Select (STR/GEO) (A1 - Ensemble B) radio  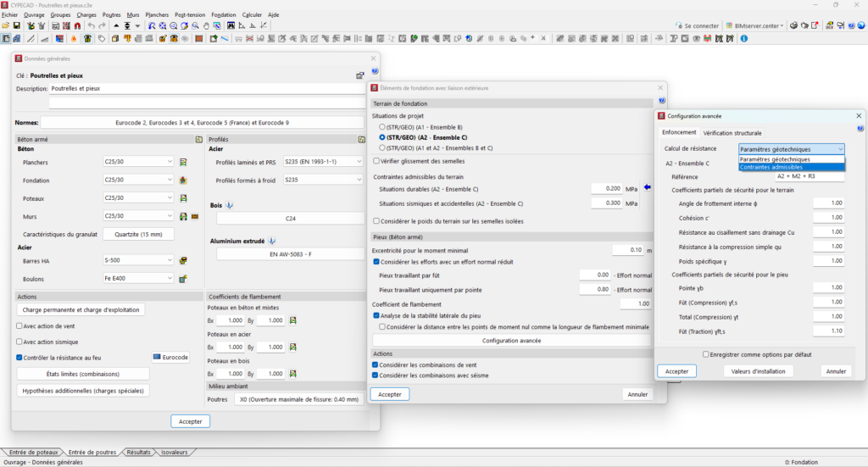pos(382,127)
